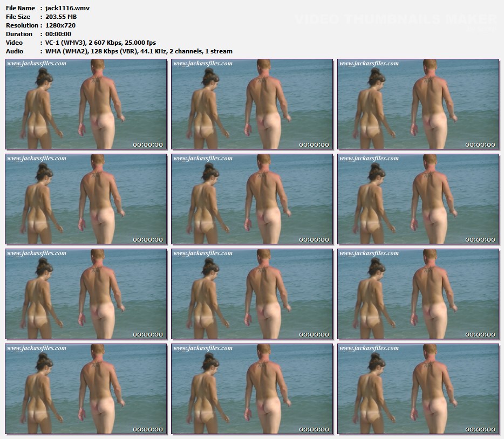Open the last thumbnail in the second row
Image resolution: width=504 pixels, height=439 pixels.
[x=419, y=199]
